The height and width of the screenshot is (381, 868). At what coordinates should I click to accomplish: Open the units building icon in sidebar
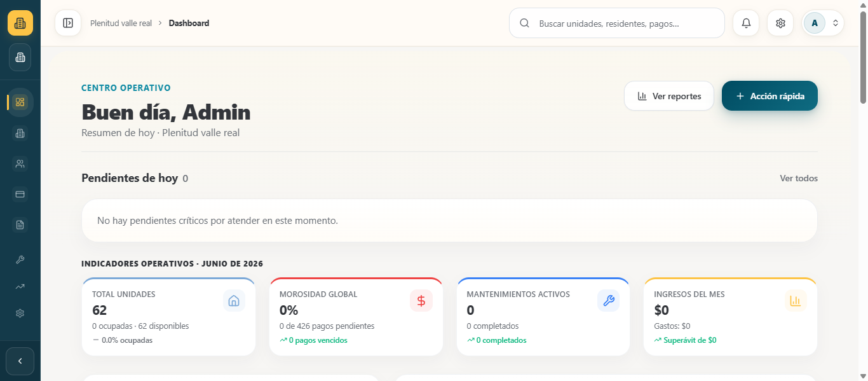[x=20, y=133]
